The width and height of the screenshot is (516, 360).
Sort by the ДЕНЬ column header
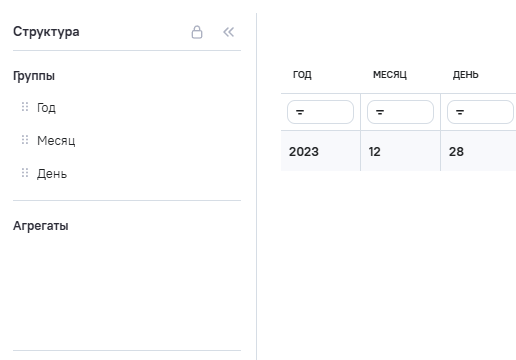point(465,75)
